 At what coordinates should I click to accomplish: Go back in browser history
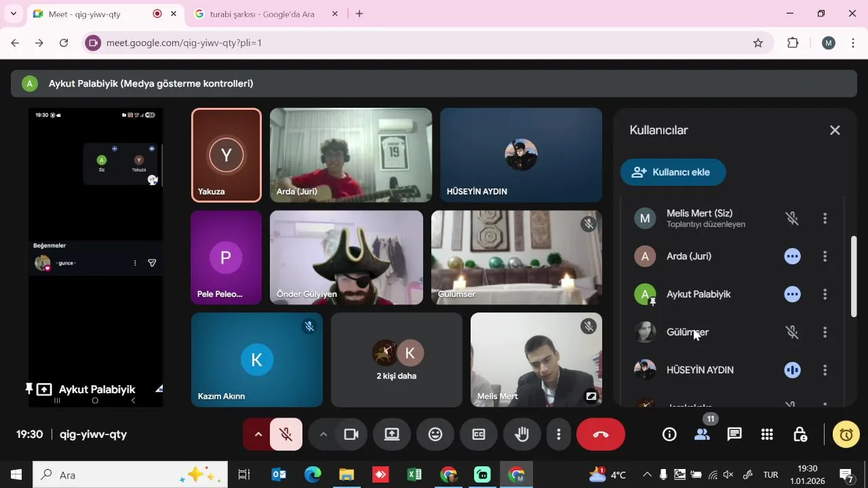pos(15,43)
